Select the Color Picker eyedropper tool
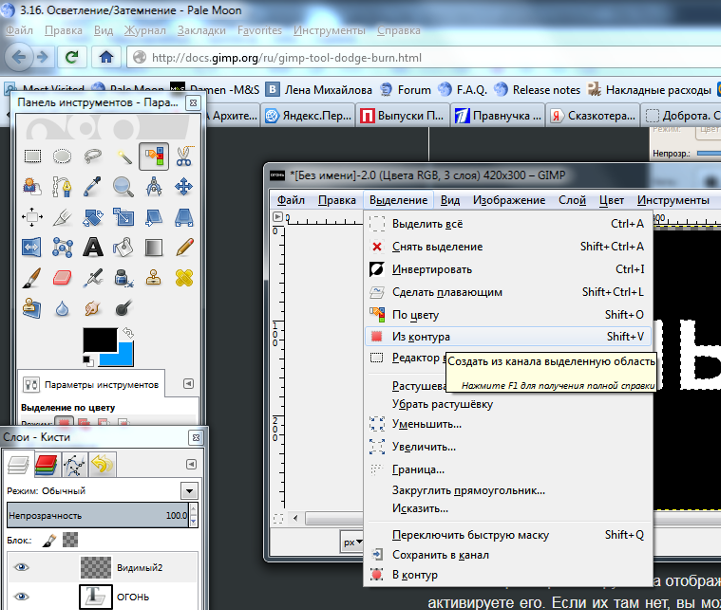 pos(93,187)
